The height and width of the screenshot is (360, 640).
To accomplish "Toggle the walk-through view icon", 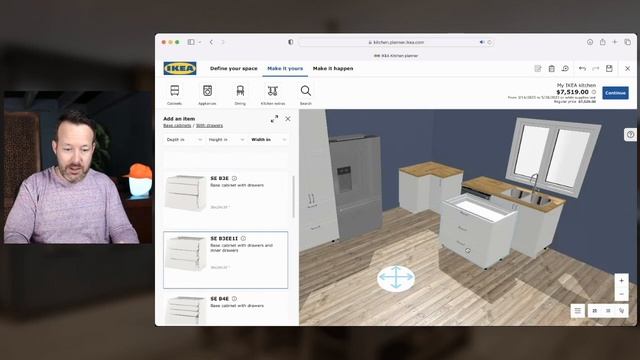I will coord(622,311).
